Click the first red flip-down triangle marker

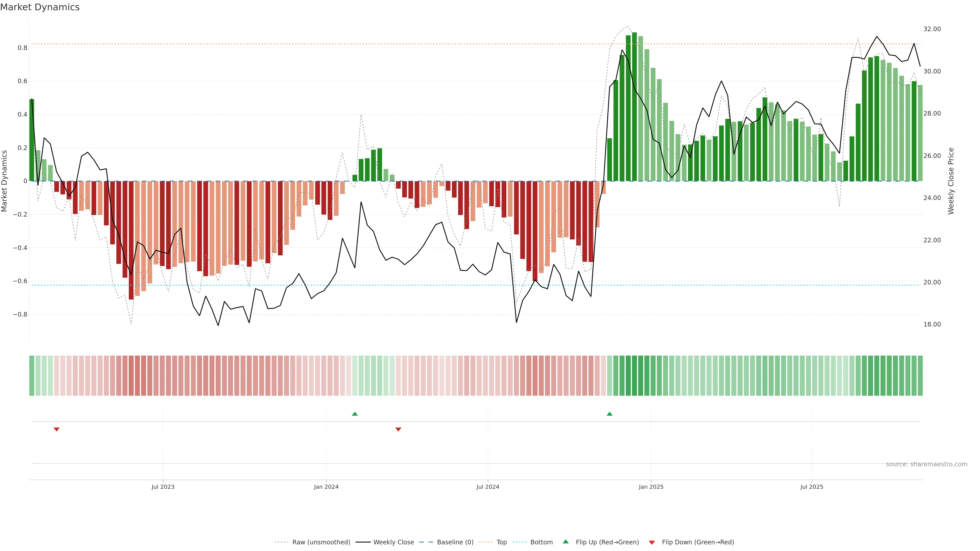point(57,429)
